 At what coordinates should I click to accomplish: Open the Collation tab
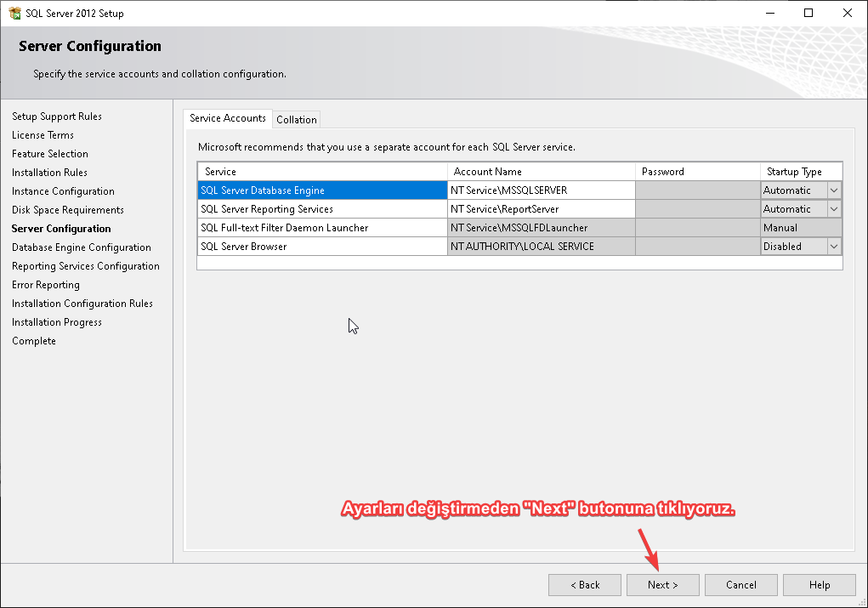coord(297,120)
